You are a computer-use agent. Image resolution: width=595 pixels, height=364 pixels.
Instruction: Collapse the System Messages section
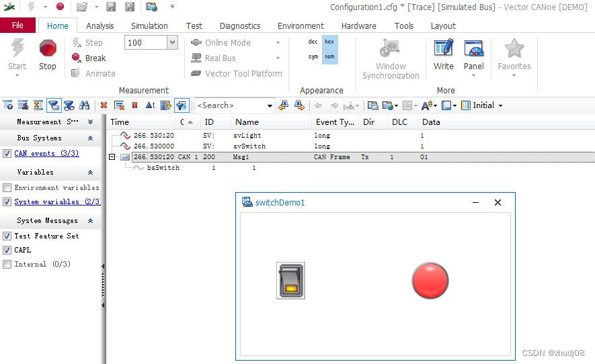[90, 221]
